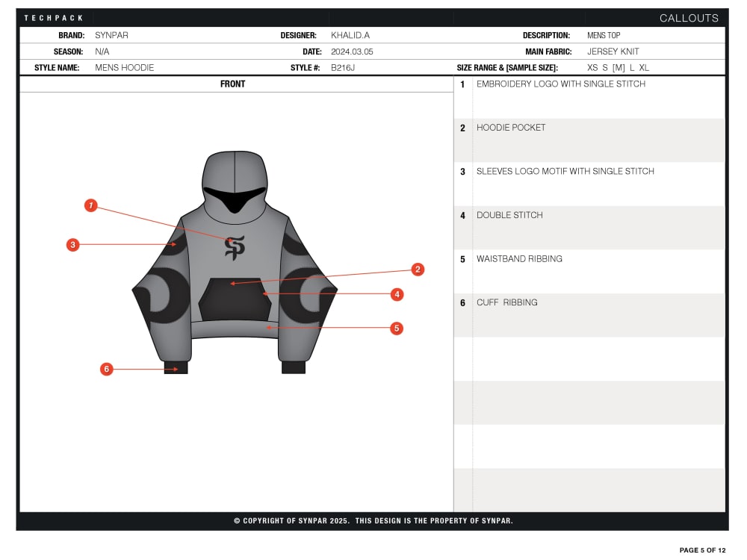Viewport: 747px width, 560px height.
Task: Click the 'CALLOUTS' page title
Action: [x=689, y=18]
